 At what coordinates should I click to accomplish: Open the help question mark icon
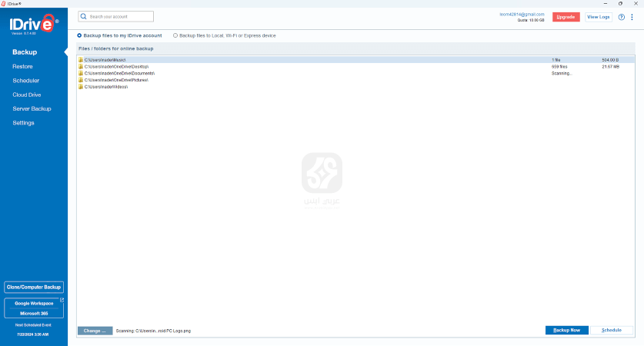point(621,17)
